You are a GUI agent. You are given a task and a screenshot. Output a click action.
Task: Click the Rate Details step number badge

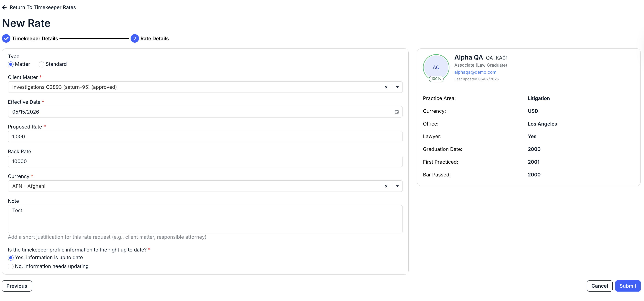coord(134,39)
